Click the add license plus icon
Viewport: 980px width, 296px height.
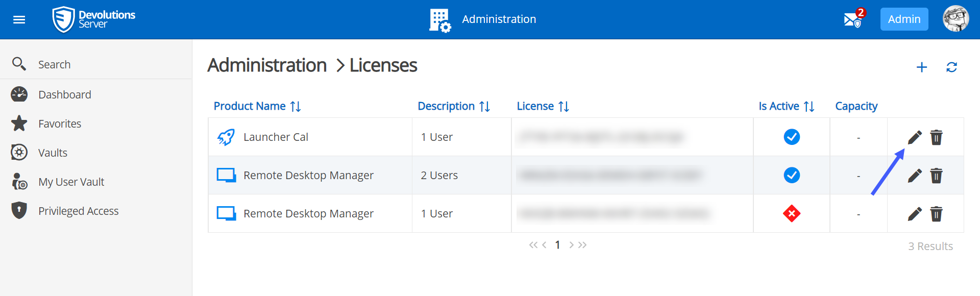coord(921,67)
